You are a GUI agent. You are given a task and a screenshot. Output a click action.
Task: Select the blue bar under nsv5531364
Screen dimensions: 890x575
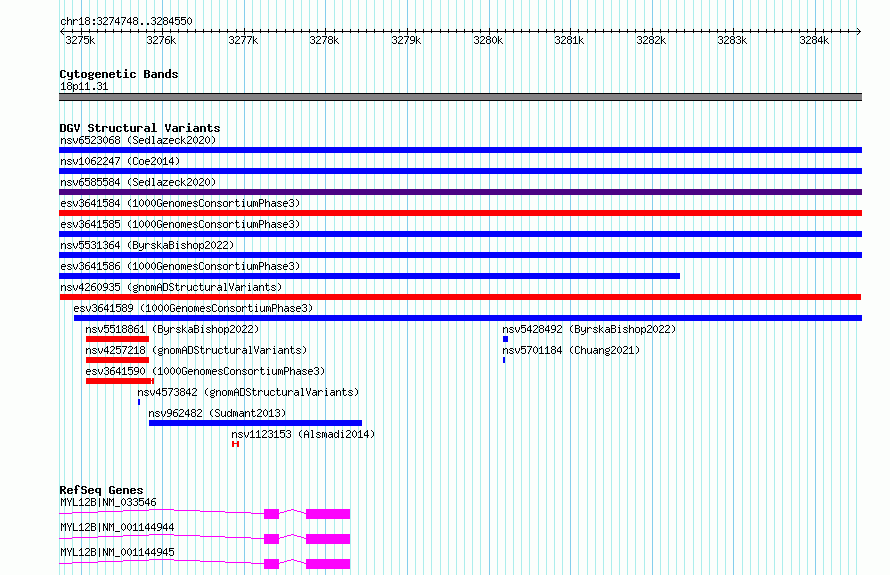(460, 255)
